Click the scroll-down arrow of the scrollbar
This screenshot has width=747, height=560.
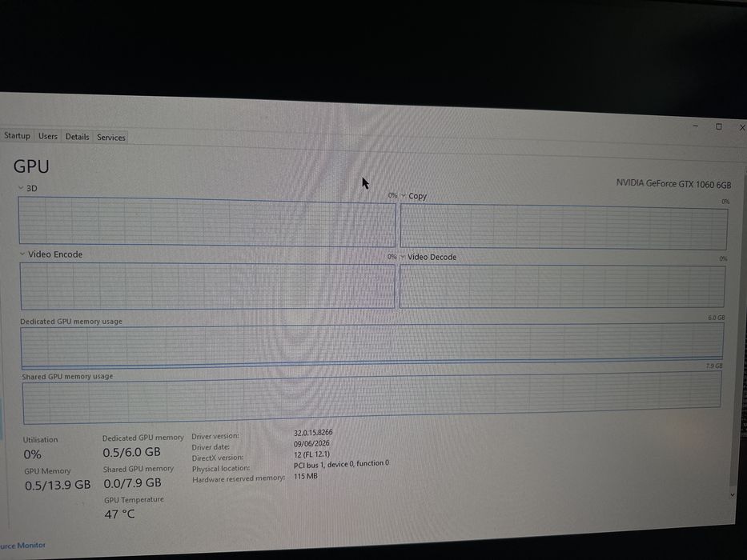point(733,495)
